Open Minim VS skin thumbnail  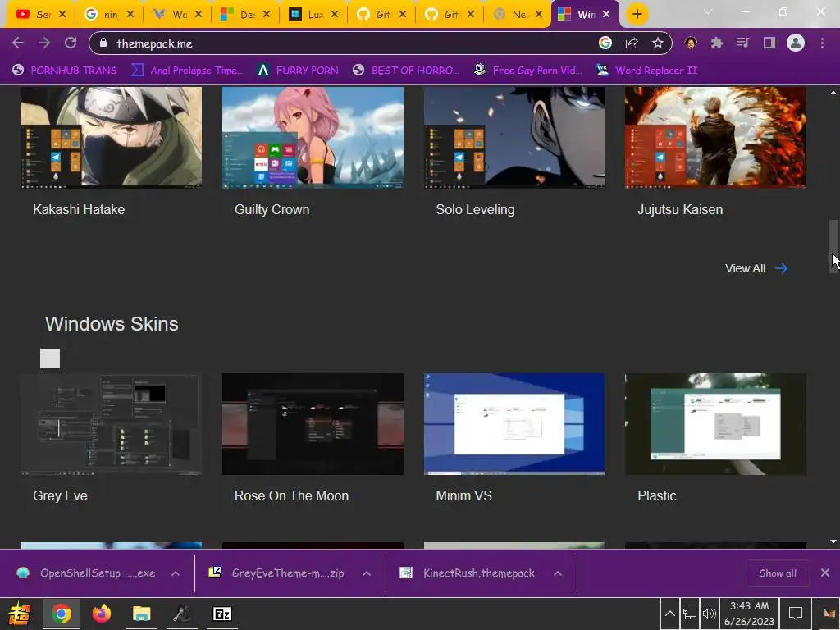pyautogui.click(x=514, y=424)
